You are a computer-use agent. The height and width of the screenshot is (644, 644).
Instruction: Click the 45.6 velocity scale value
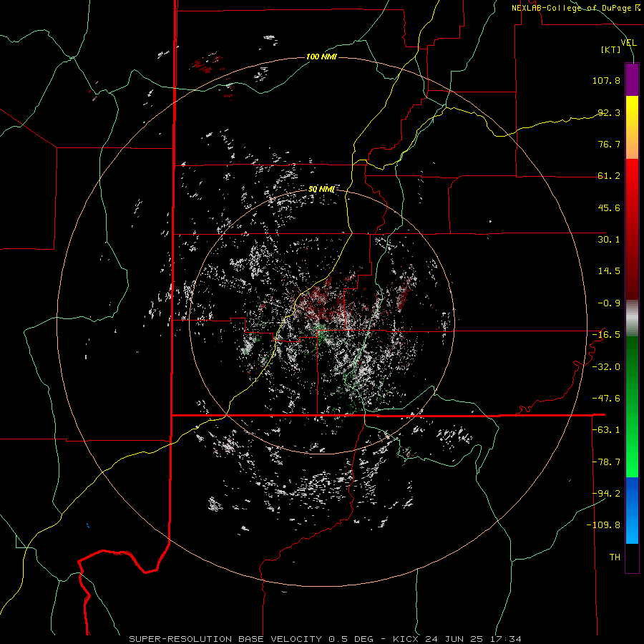click(609, 208)
